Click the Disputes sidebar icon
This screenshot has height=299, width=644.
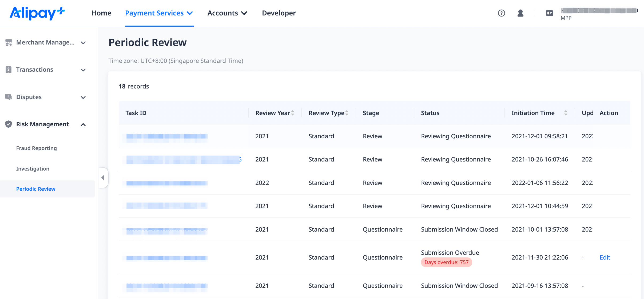pyautogui.click(x=9, y=97)
